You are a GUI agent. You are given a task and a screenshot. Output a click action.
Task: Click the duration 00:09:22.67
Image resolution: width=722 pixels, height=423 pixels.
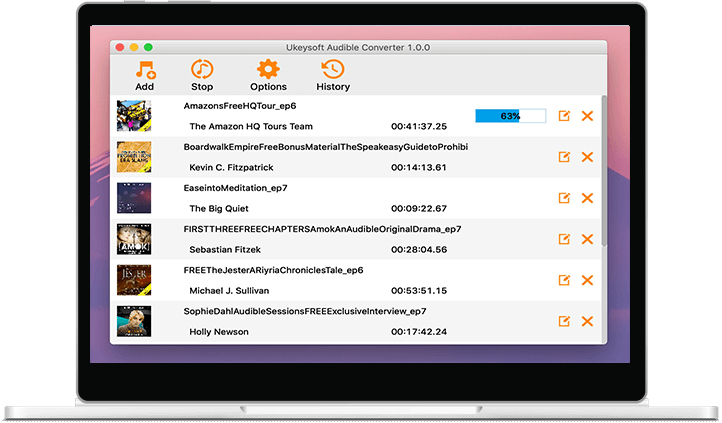419,209
